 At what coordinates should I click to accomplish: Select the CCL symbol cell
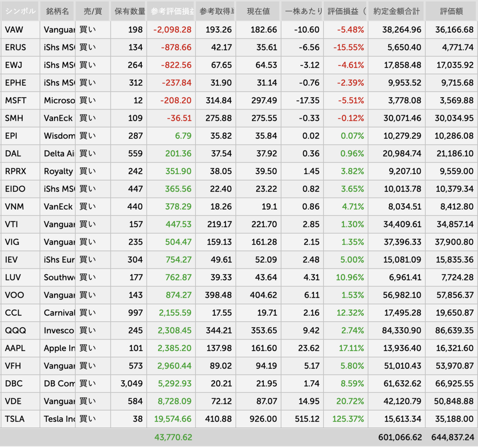point(20,313)
